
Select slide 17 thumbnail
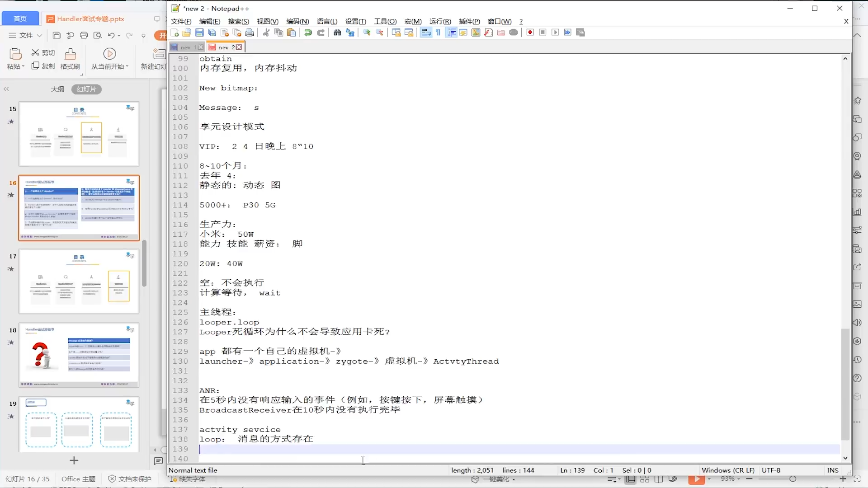[x=79, y=281]
